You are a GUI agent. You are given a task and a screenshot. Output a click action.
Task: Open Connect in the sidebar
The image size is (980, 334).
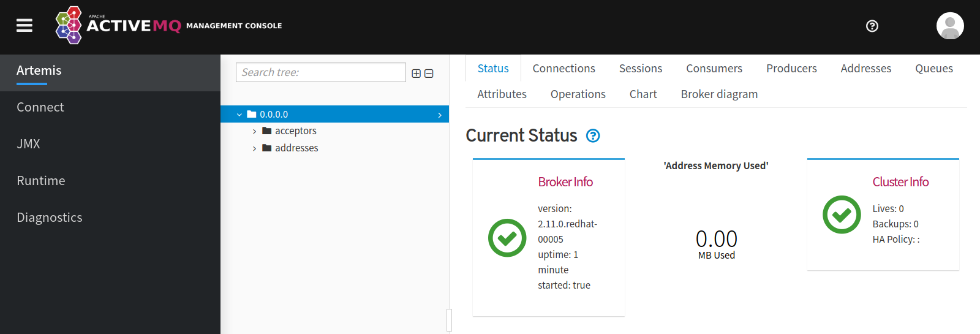[110, 107]
